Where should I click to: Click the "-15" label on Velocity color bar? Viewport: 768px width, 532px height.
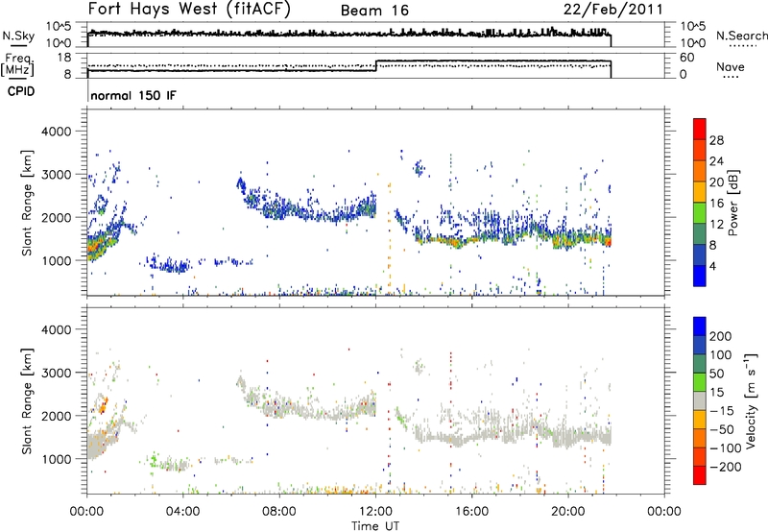point(723,411)
